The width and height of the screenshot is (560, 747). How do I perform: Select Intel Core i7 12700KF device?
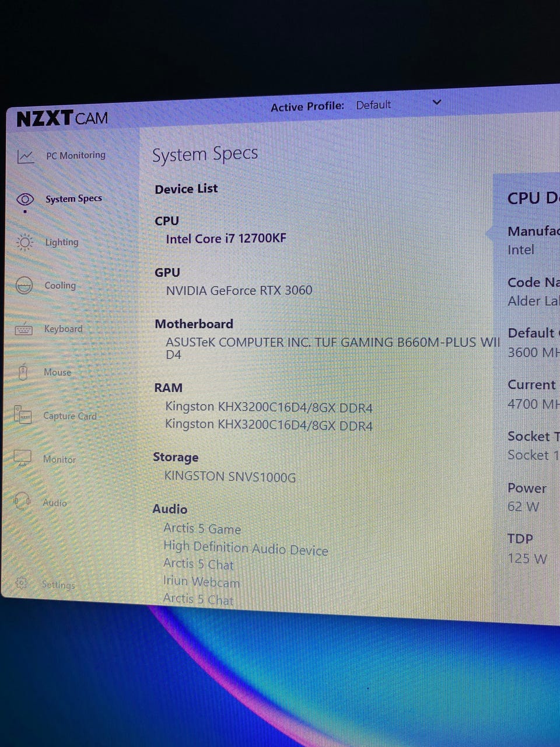226,239
